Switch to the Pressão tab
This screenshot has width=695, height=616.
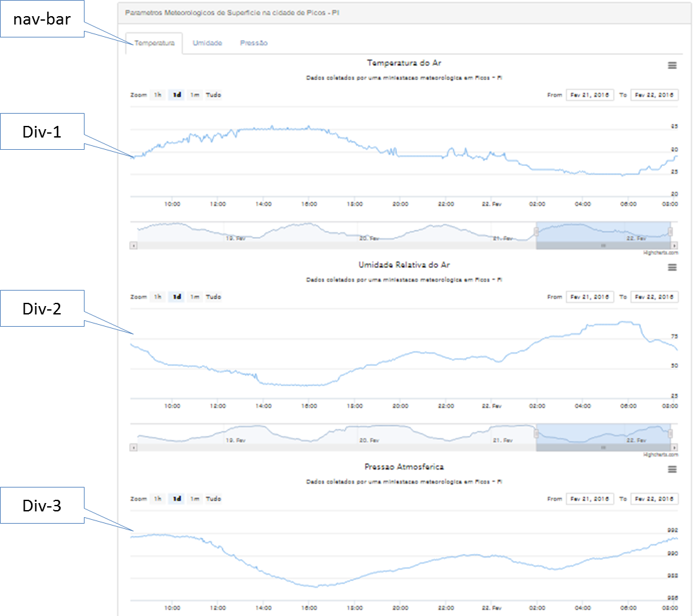click(x=254, y=43)
